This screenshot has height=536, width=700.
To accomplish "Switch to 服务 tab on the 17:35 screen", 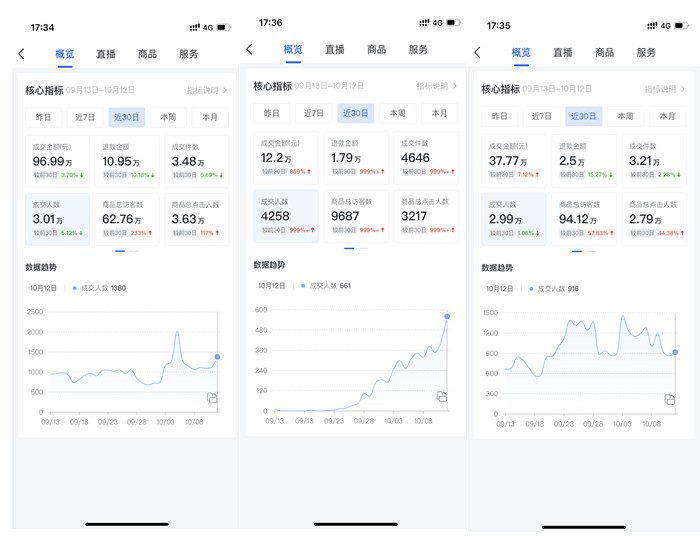I will click(646, 52).
